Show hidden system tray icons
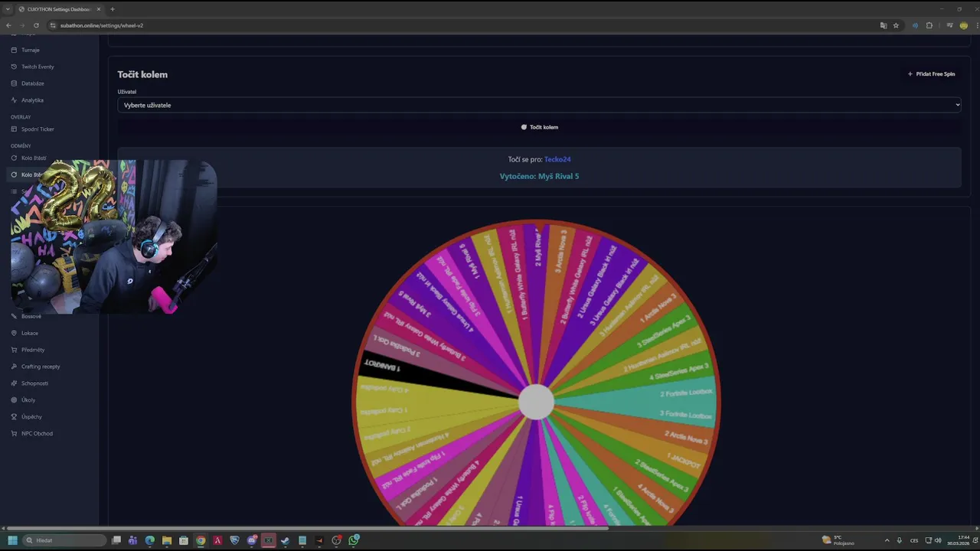980x551 pixels. (x=887, y=540)
